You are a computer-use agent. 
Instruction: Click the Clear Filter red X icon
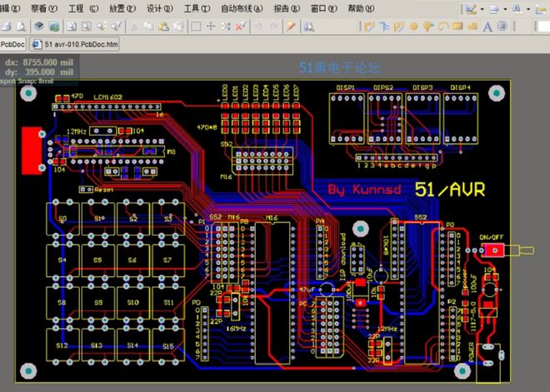point(241,27)
